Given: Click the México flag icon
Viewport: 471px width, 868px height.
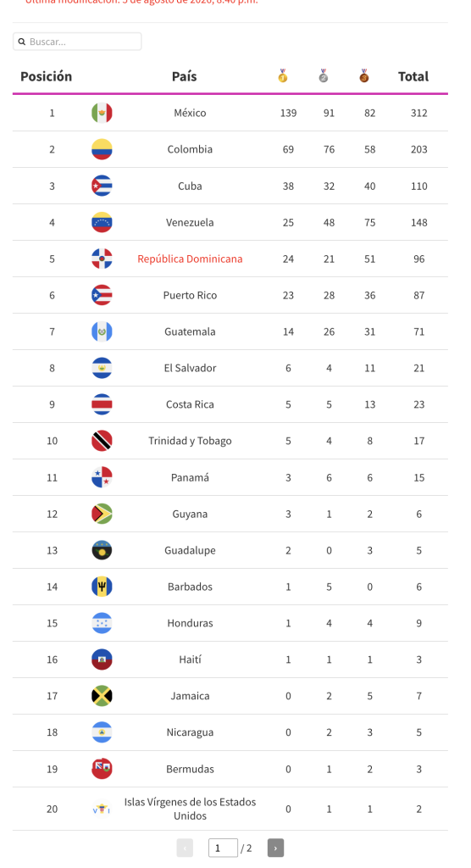Looking at the screenshot, I should [102, 113].
